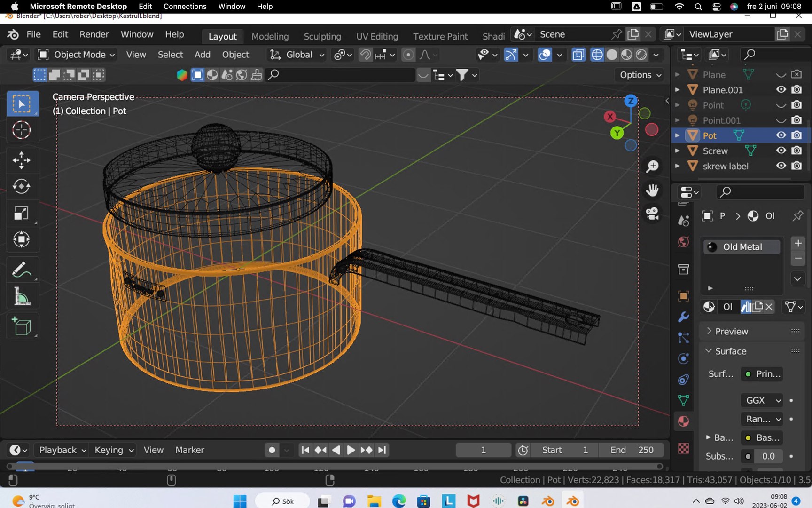Open the GGX distribution dropdown
This screenshot has width=812, height=508.
(762, 400)
